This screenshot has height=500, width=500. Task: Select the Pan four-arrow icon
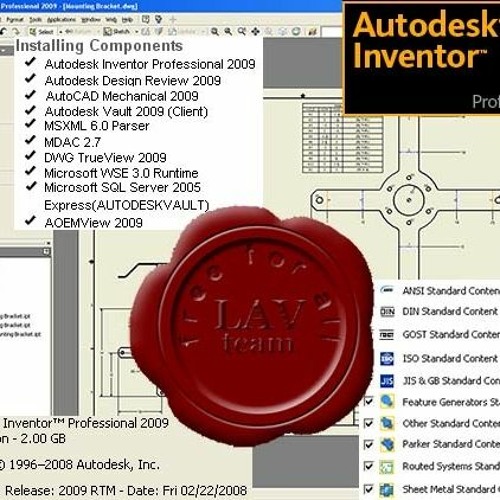255,32
